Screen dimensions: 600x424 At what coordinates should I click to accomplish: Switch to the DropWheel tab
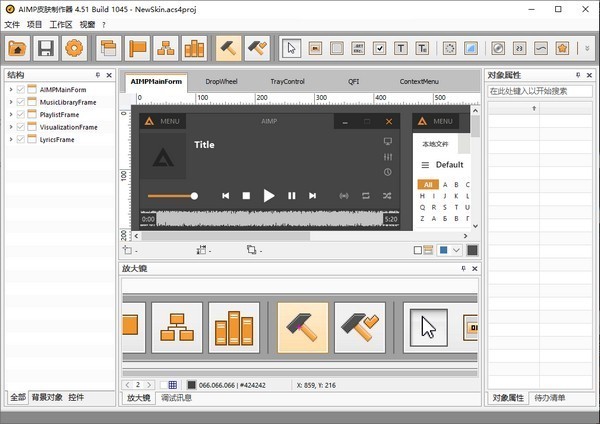click(221, 82)
